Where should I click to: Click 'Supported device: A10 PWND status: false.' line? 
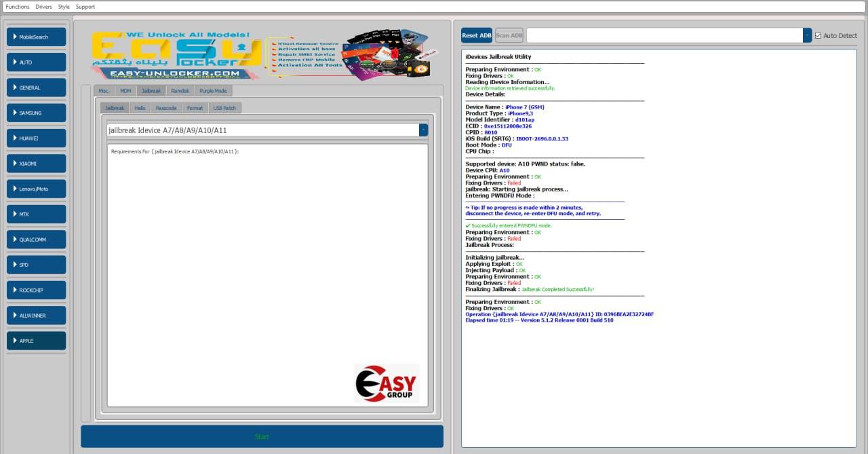click(x=525, y=164)
